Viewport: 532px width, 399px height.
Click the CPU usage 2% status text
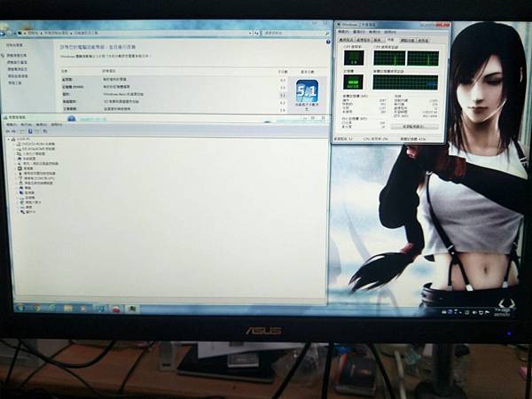[376, 139]
